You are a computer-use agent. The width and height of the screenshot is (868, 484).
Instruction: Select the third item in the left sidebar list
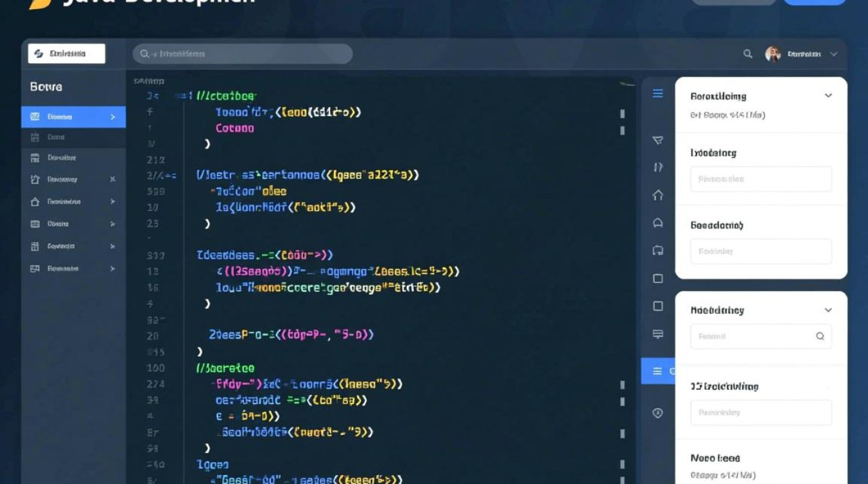[x=61, y=157]
